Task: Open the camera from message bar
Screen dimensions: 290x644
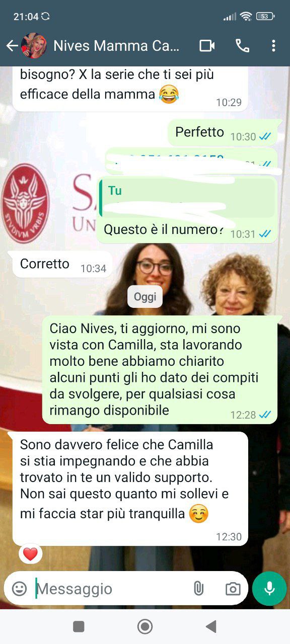Action: point(233,589)
